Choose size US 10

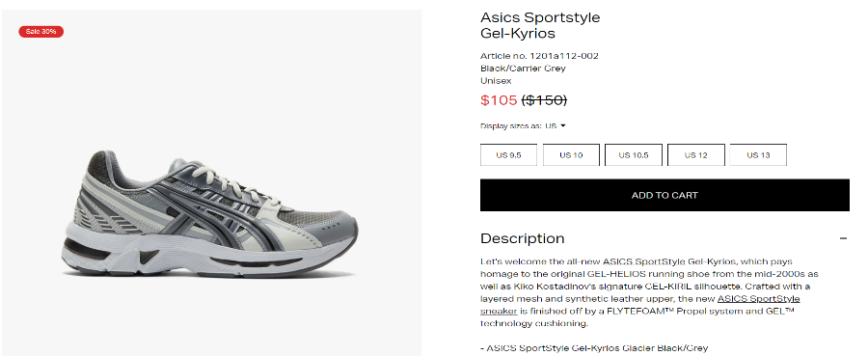571,155
